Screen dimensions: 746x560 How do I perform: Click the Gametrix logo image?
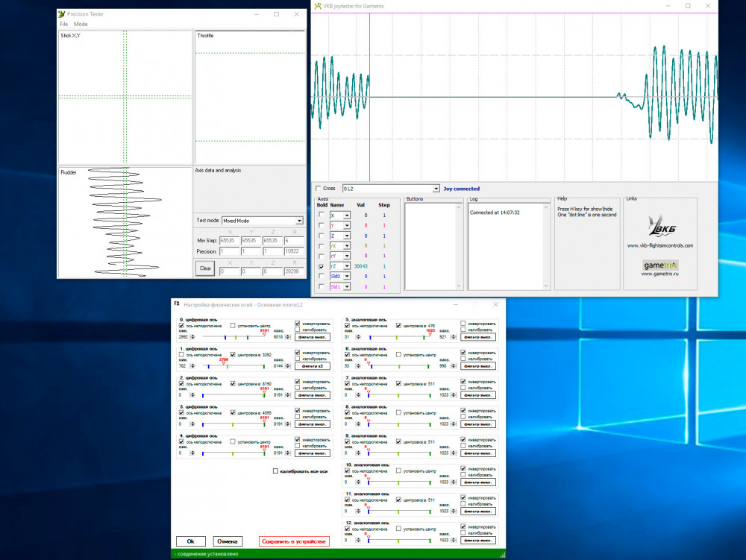[x=659, y=265]
